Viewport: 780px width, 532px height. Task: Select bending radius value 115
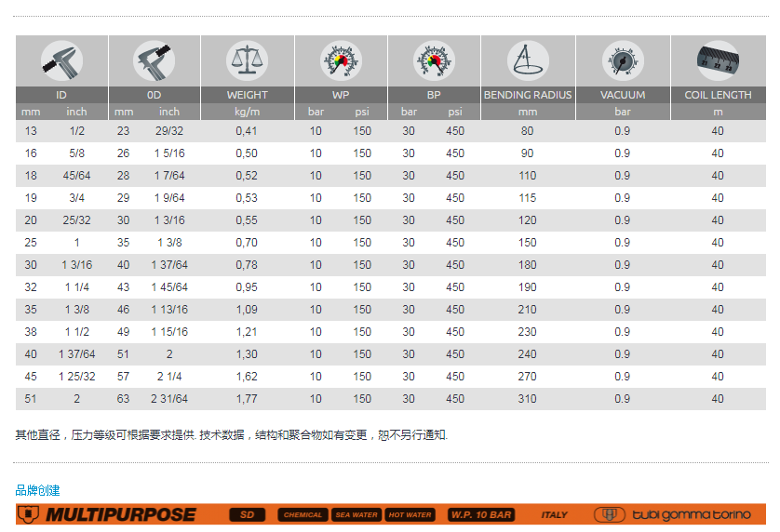(x=528, y=198)
